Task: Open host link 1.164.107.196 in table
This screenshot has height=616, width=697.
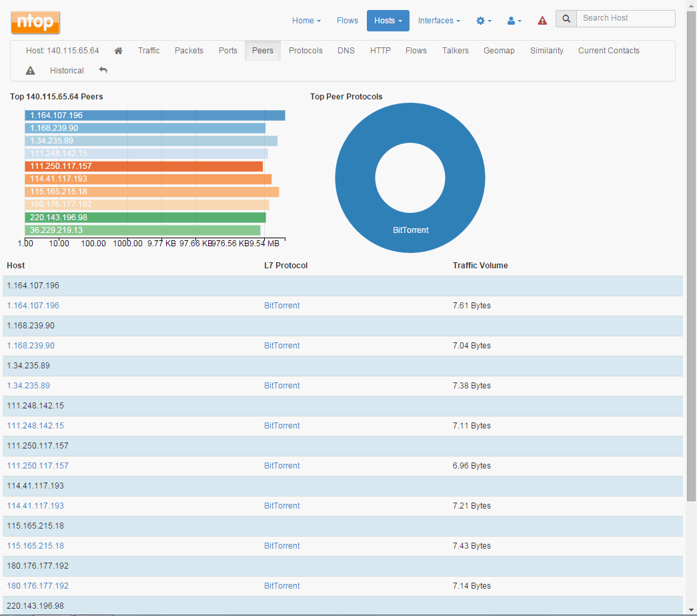Action: 33,306
